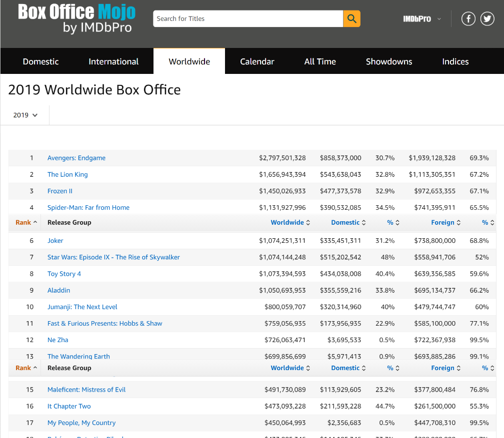This screenshot has width=504, height=438.
Task: Click Jumanji worldwide gross "$800,059,707"
Action: tap(285, 307)
